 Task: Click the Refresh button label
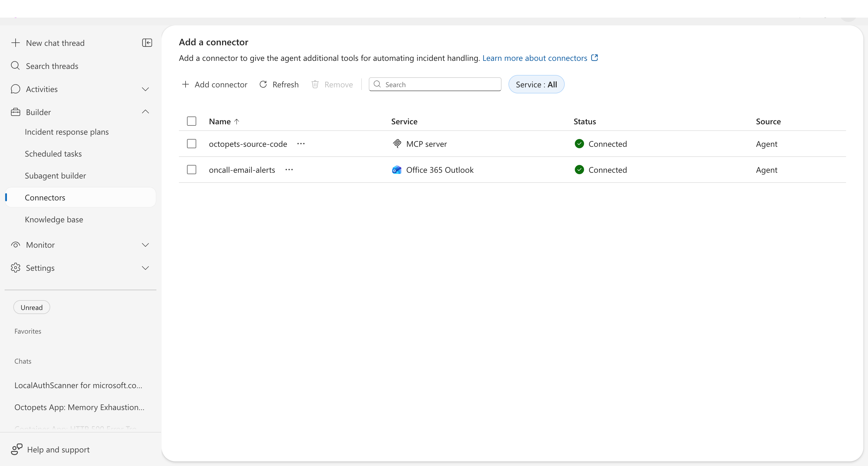click(x=285, y=84)
